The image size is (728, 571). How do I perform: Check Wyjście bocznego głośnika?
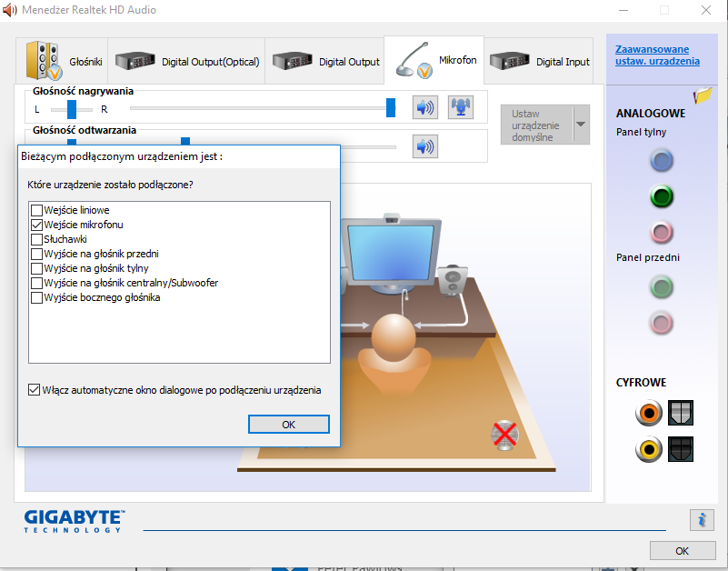(x=36, y=297)
